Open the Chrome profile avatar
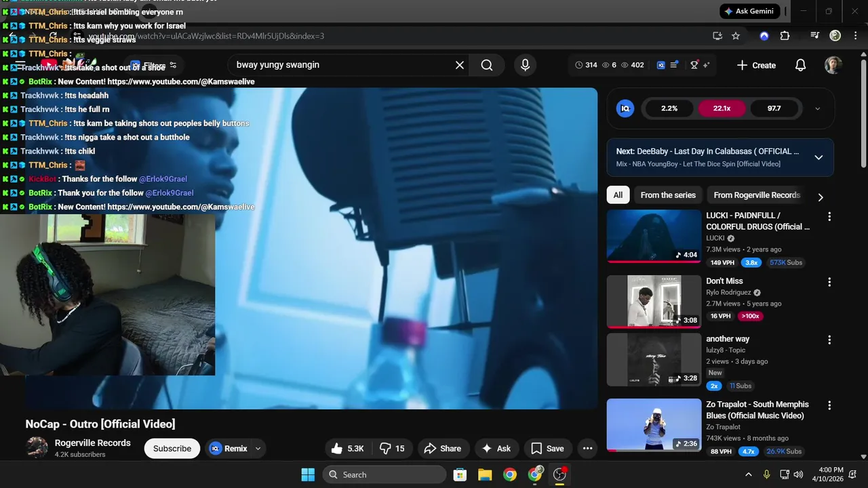The width and height of the screenshot is (868, 488). [835, 36]
